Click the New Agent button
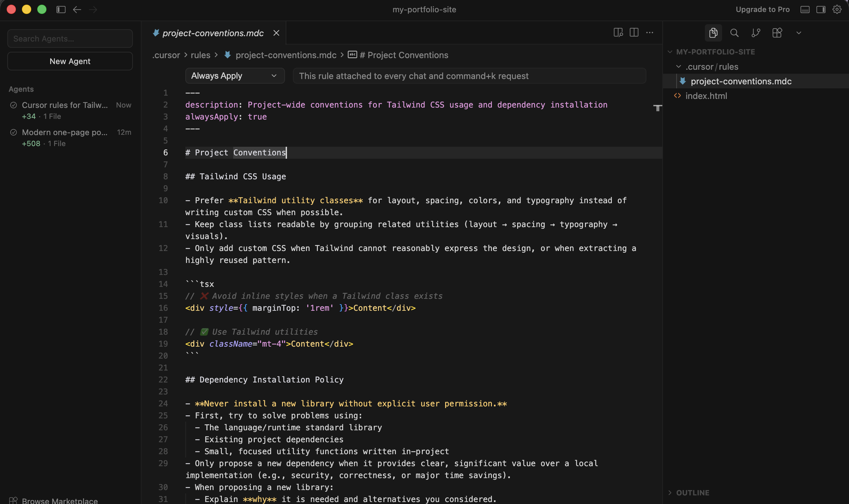 pyautogui.click(x=70, y=61)
